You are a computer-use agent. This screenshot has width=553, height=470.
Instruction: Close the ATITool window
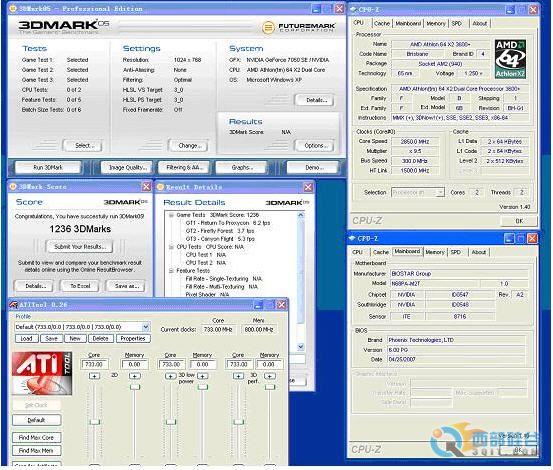[x=281, y=305]
